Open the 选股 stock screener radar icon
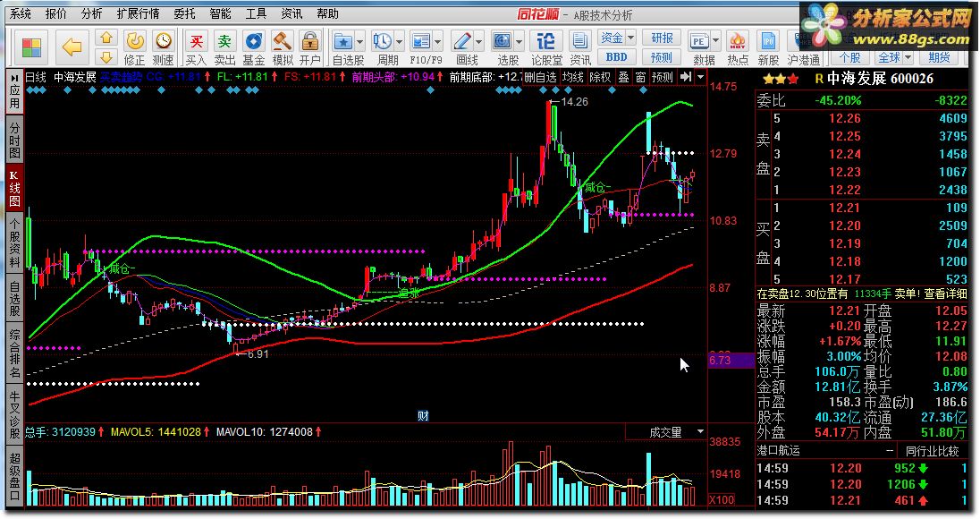Image resolution: width=980 pixels, height=519 pixels. coord(502,42)
